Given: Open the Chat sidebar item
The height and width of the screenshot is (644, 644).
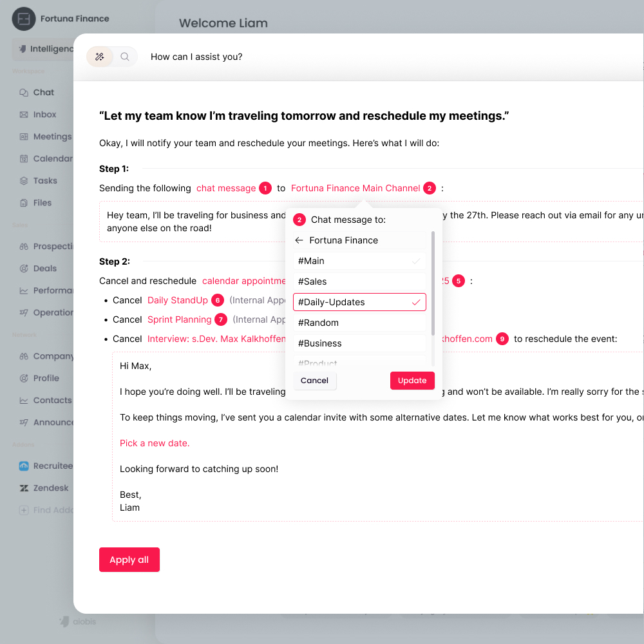Looking at the screenshot, I should (43, 92).
